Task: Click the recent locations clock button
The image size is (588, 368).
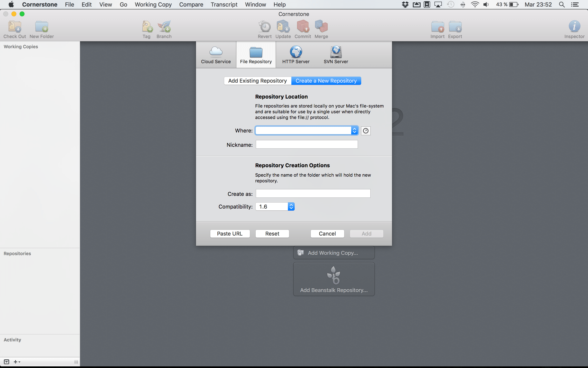Action: [366, 131]
